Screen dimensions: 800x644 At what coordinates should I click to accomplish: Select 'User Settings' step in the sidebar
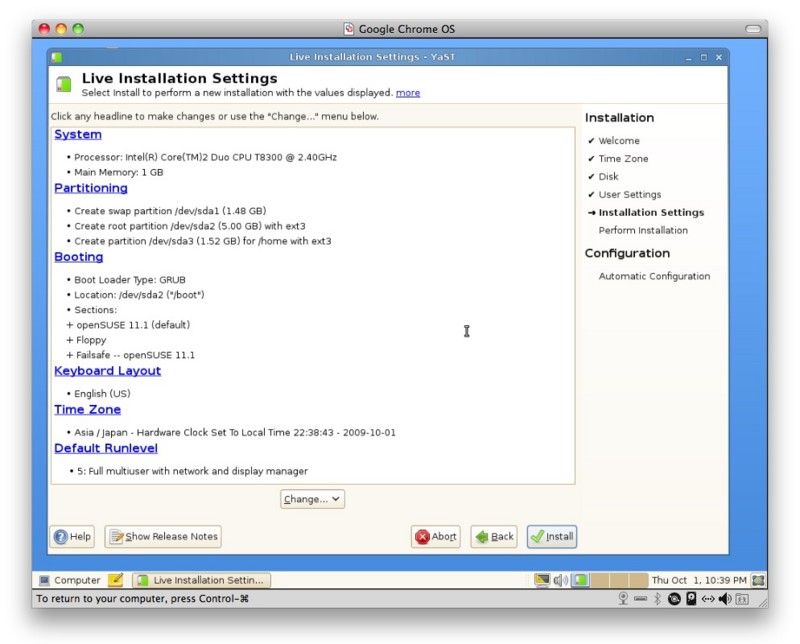coord(630,194)
